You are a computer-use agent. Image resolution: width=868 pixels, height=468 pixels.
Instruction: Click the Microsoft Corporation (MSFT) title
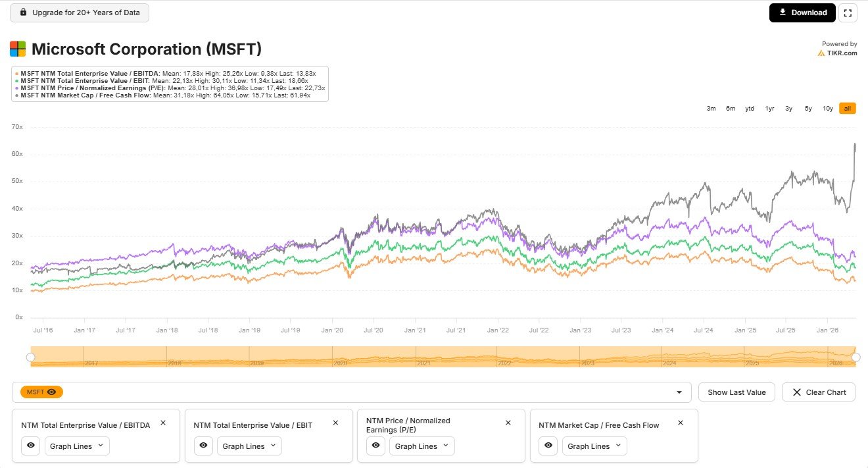(147, 49)
